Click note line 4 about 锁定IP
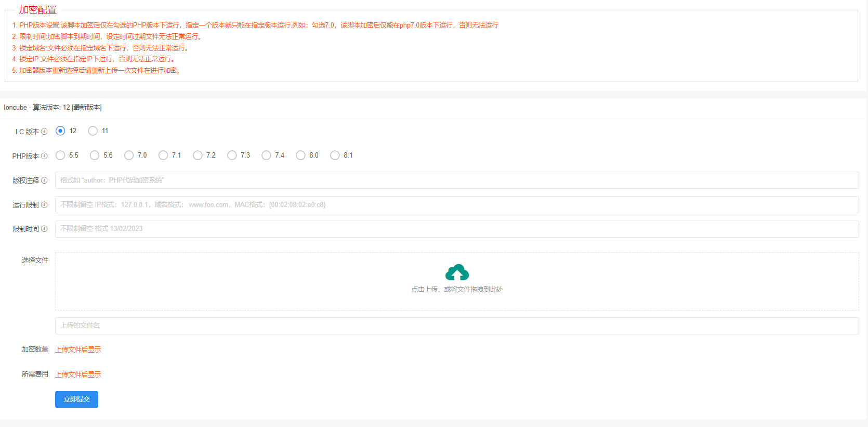The image size is (868, 427). (x=94, y=59)
